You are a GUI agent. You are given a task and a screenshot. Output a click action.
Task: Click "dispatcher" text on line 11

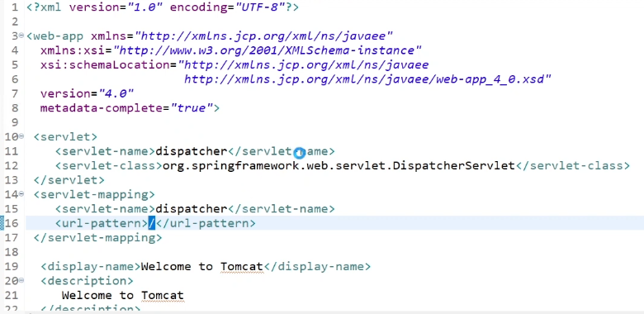point(192,151)
